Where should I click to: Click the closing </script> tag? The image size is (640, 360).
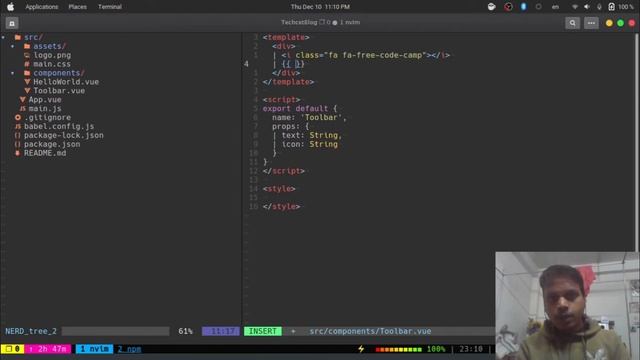coord(284,171)
